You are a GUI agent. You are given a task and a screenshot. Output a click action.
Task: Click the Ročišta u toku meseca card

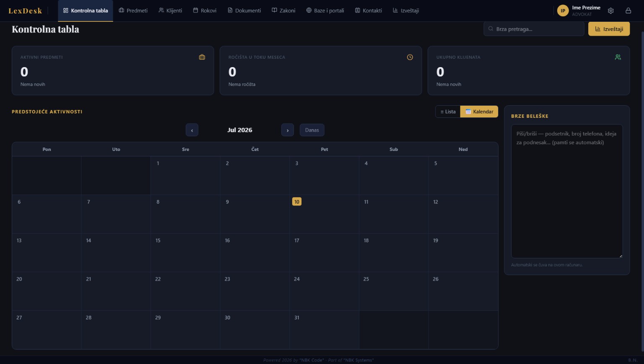click(x=321, y=70)
